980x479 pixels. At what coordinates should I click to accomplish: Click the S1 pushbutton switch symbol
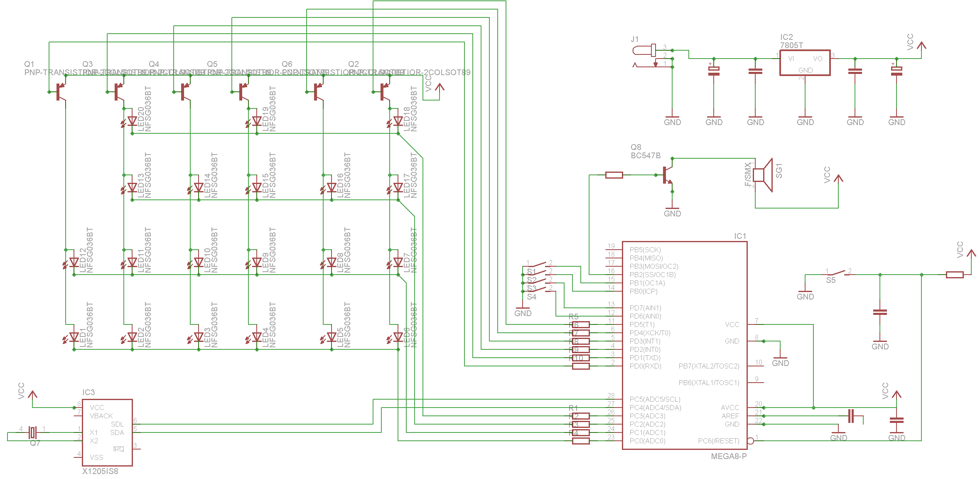pyautogui.click(x=539, y=265)
